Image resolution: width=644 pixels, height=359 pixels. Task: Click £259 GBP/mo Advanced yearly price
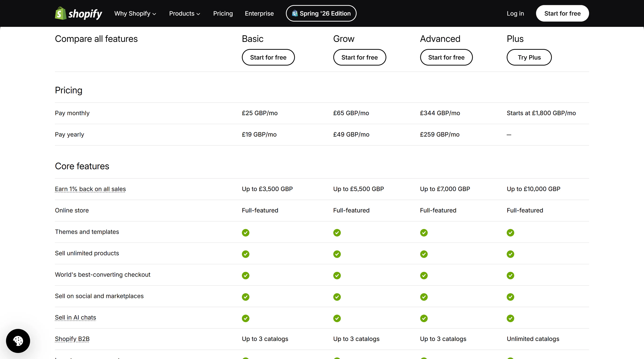440,135
